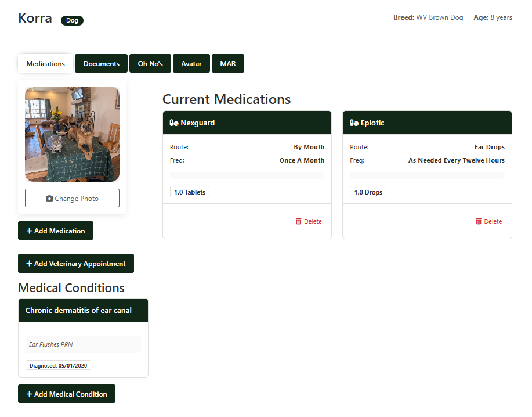
Task: Click the Medical Conditions heading
Action: click(71, 288)
